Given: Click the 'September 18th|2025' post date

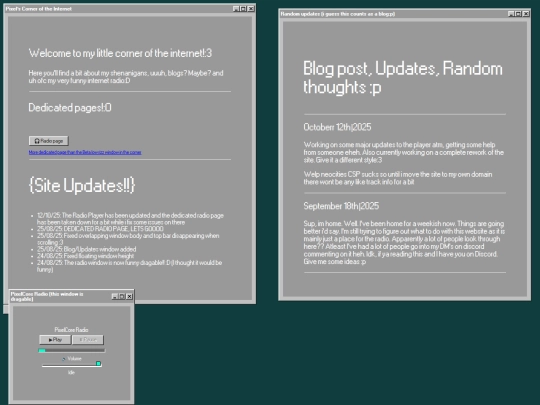Looking at the screenshot, I should (x=341, y=206).
